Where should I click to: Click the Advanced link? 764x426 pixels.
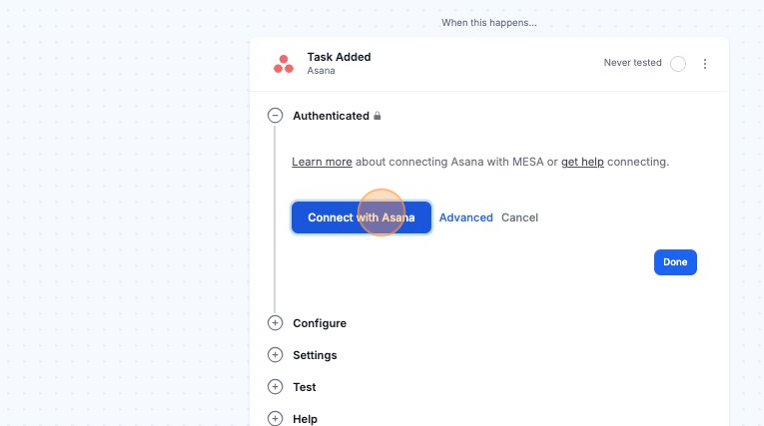point(466,217)
